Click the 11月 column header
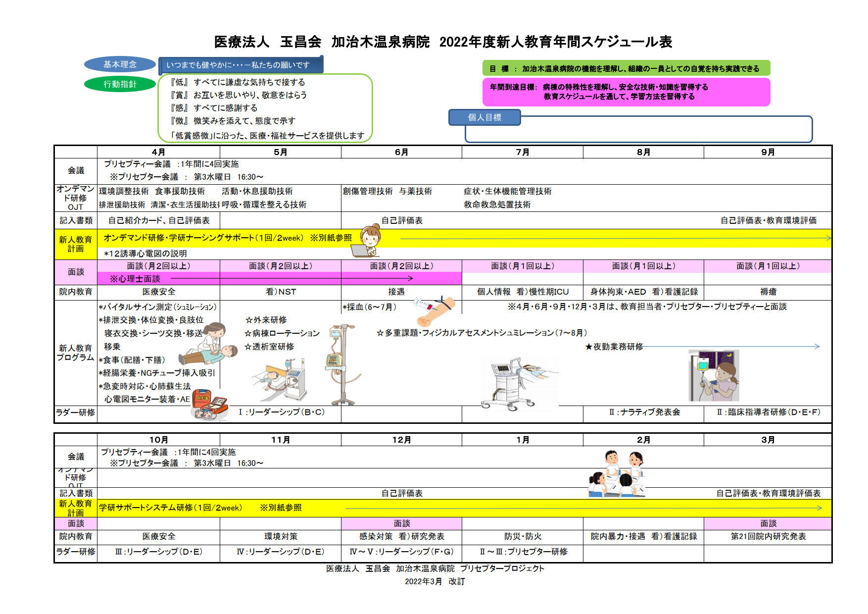Image resolution: width=868 pixels, height=614 pixels. pyautogui.click(x=281, y=440)
